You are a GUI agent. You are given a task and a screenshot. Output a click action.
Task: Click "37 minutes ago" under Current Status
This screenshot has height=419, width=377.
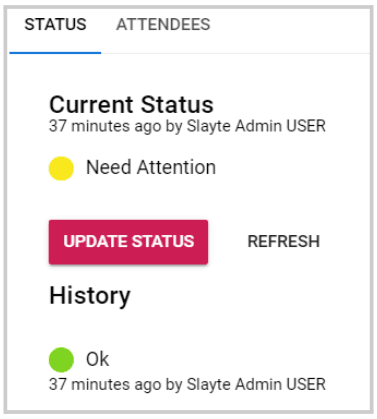[x=105, y=126]
